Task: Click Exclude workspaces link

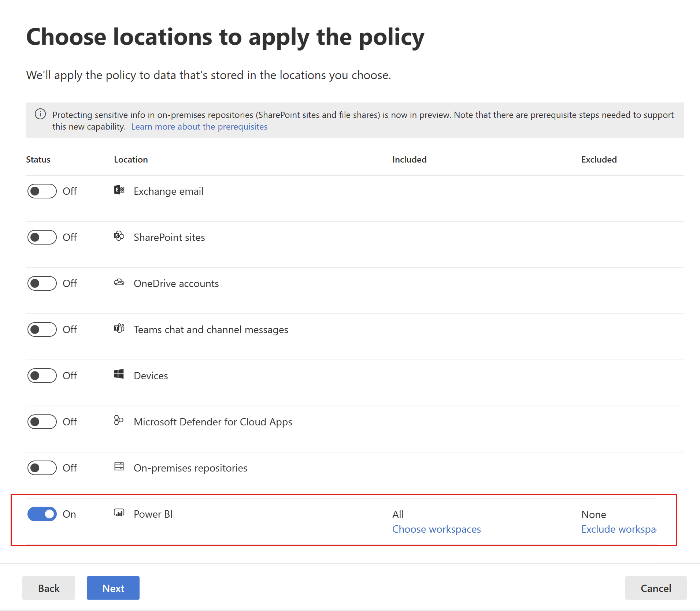Action: pos(619,529)
